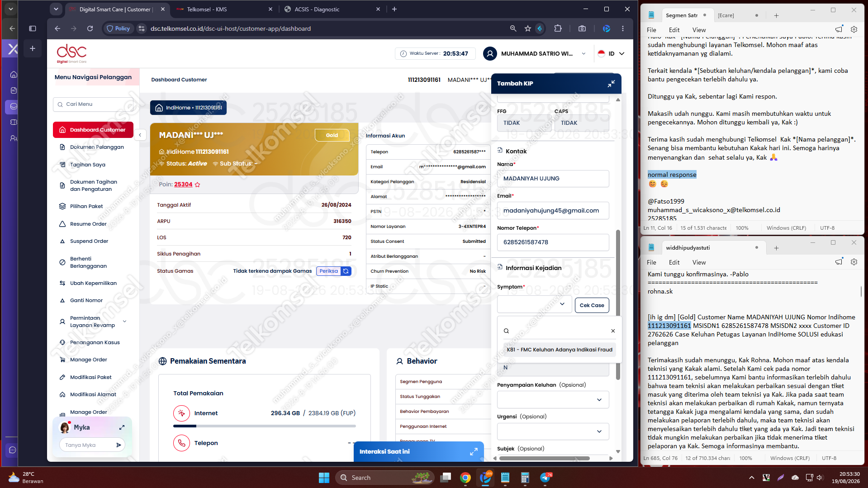Open Task View on the taskbar
868x488 pixels.
point(446,478)
